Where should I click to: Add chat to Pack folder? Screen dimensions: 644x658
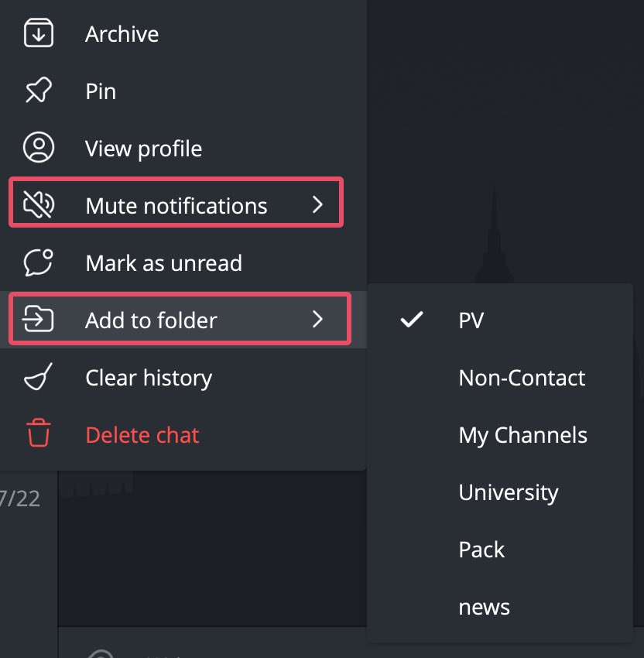coord(500,550)
